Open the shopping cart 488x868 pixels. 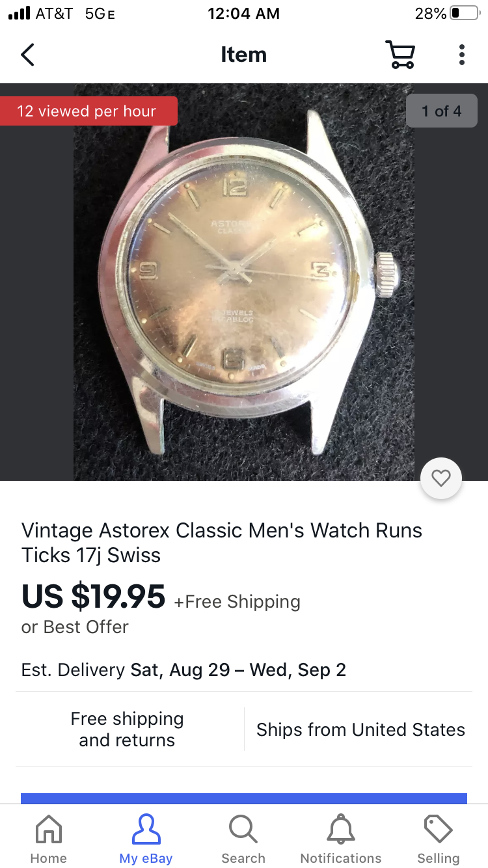click(x=400, y=55)
